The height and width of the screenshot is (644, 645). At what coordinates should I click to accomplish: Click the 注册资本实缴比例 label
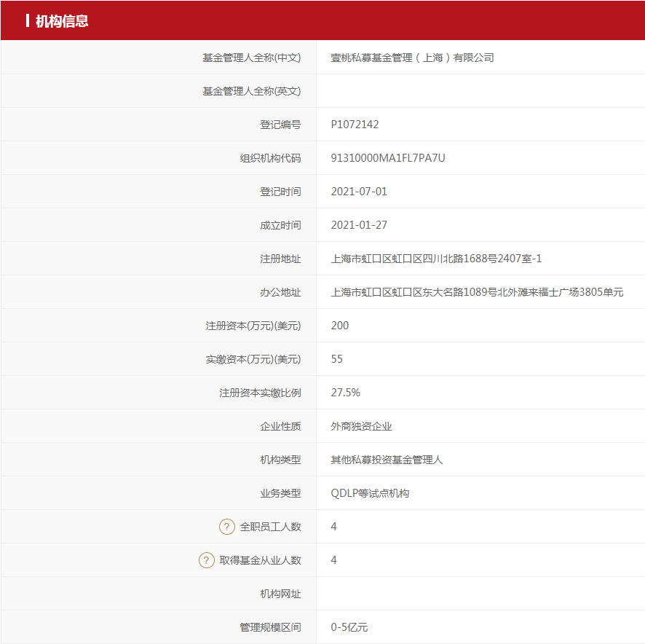pos(260,393)
